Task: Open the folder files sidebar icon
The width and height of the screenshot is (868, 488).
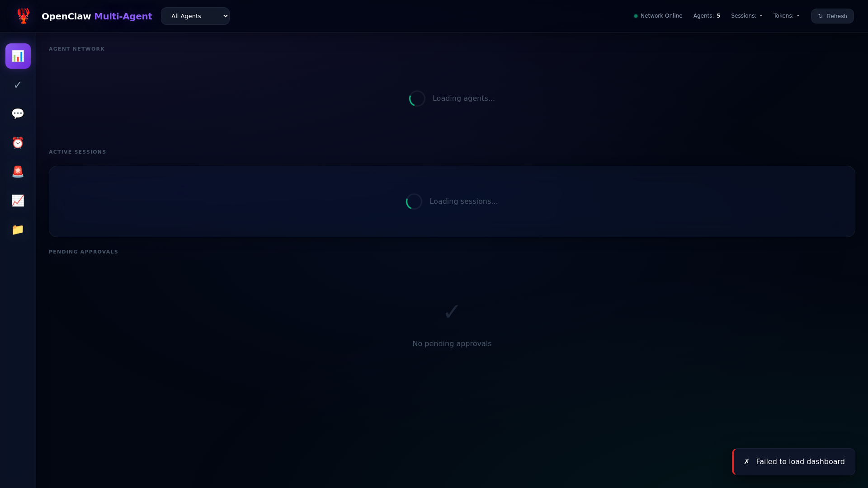Action: (x=18, y=230)
